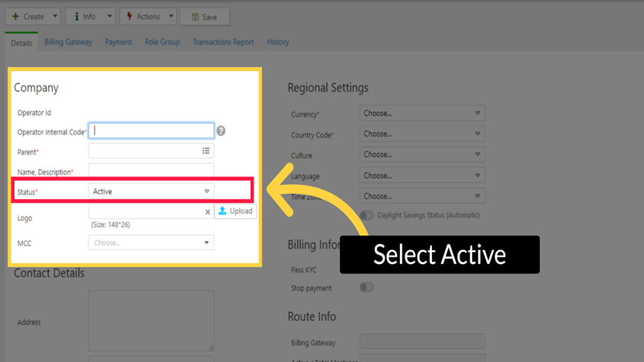Click the Operator Internal Code field
644x362 pixels.
tap(152, 131)
